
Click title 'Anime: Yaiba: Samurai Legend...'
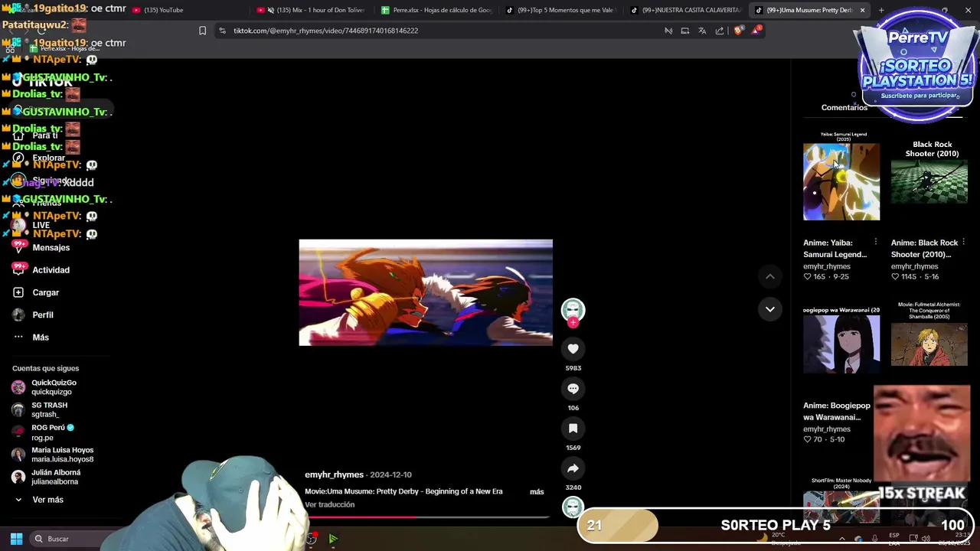point(835,249)
